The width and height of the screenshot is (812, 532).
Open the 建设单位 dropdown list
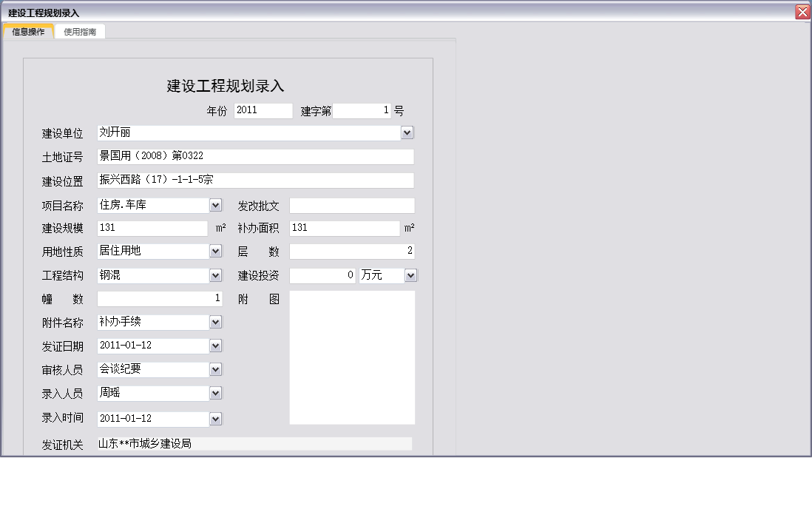coord(407,132)
